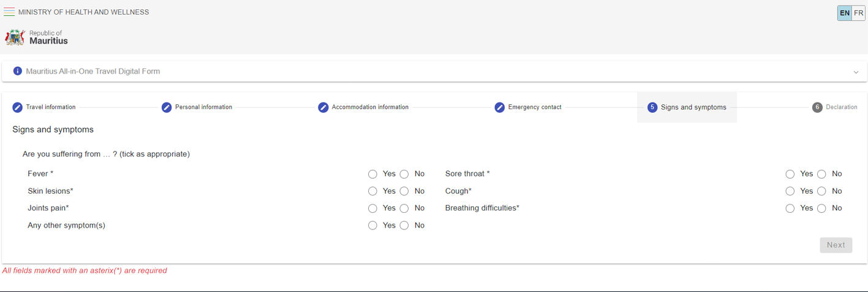
Task: Select No for Skin lesions
Action: 404,191
